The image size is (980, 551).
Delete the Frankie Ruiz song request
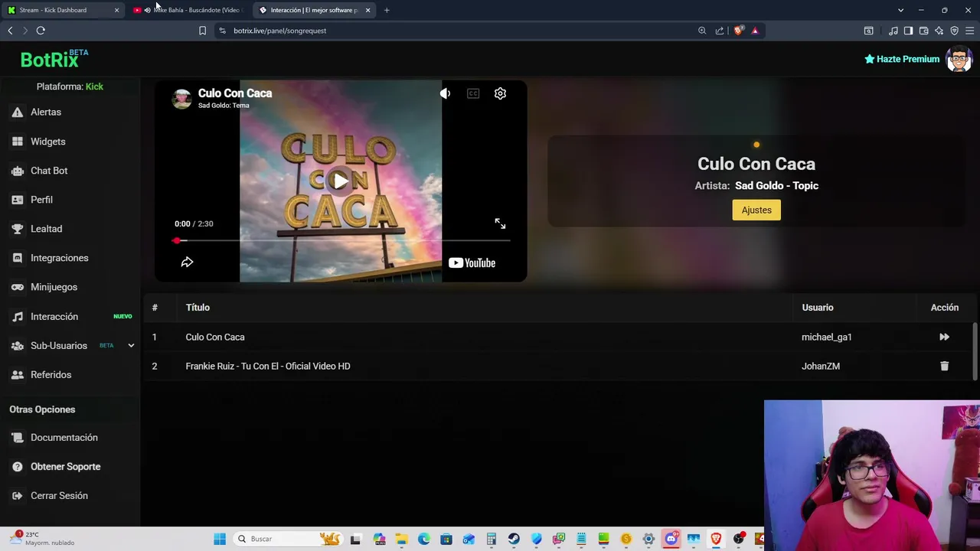pyautogui.click(x=944, y=366)
